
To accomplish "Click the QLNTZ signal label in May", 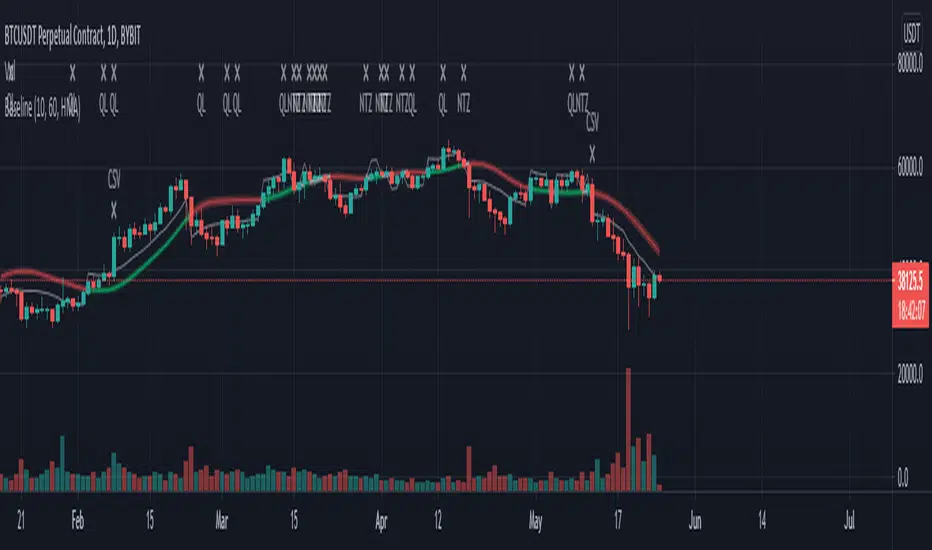I will point(577,100).
